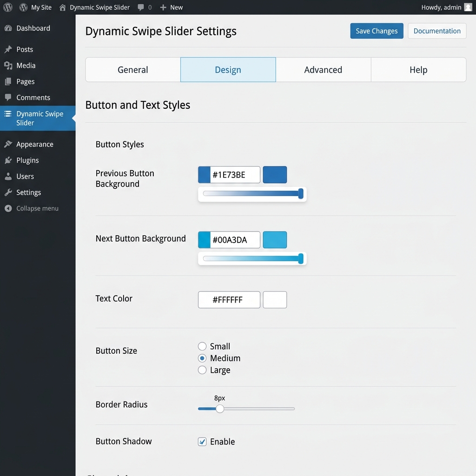Select the Large button size
Screen dimensions: 476x476
(202, 370)
